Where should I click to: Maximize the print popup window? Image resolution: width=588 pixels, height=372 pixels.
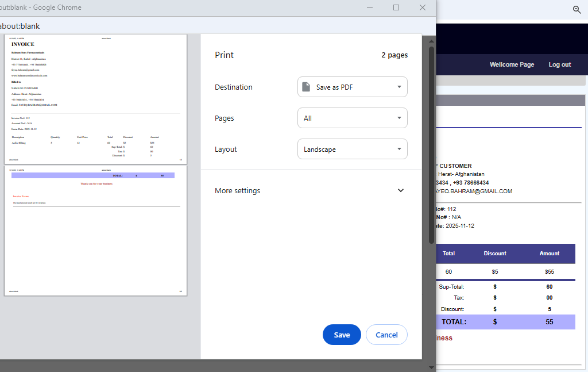pyautogui.click(x=396, y=7)
